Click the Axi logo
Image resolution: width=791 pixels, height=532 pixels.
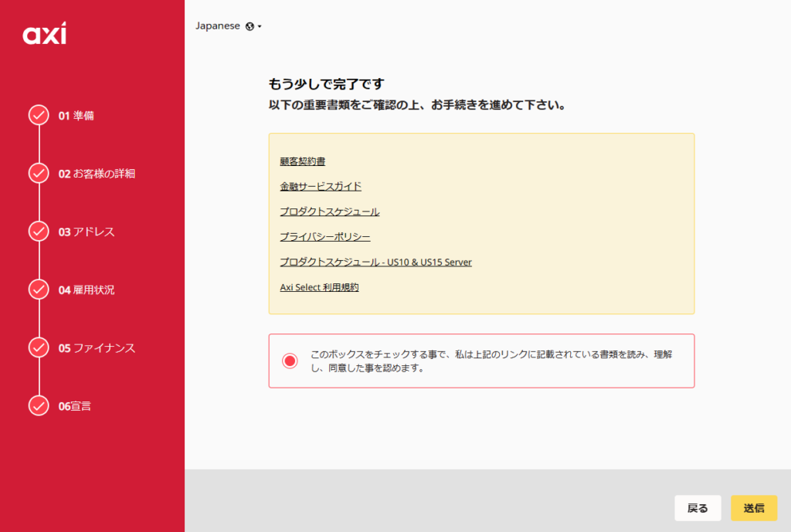coord(44,34)
